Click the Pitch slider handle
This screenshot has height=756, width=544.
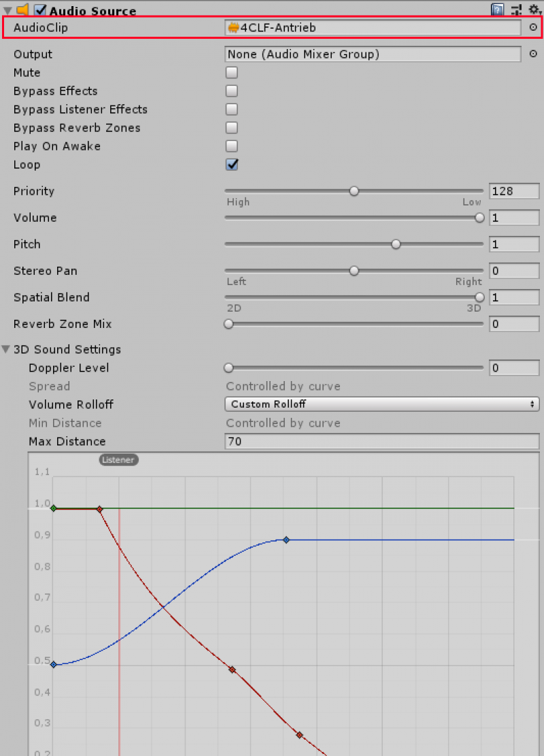coord(396,244)
